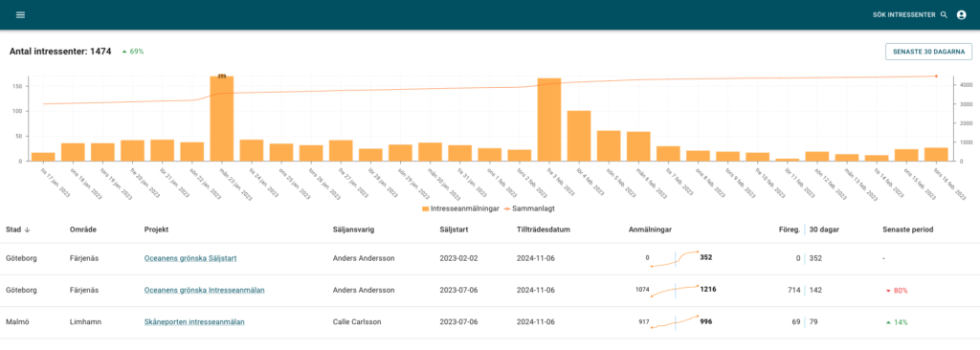Image resolution: width=980 pixels, height=350 pixels.
Task: Click the fre 3 feb. 2023 bar
Action: [549, 120]
